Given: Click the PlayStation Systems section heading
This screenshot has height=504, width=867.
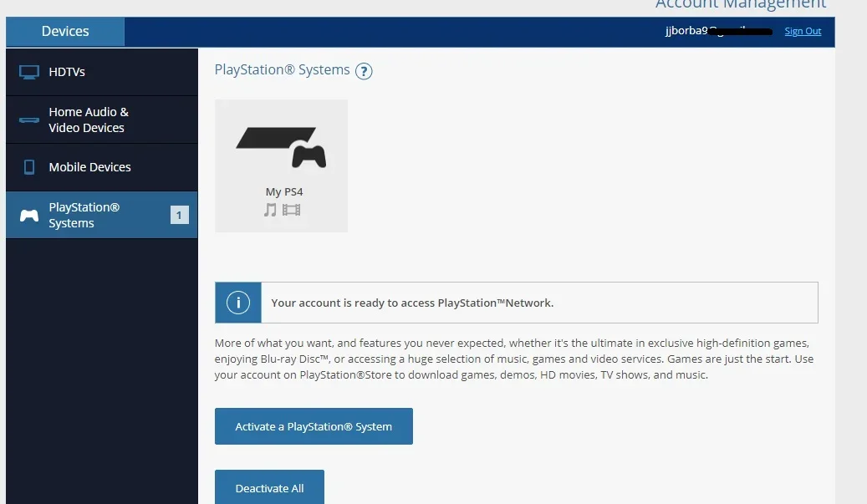Looking at the screenshot, I should pos(282,69).
